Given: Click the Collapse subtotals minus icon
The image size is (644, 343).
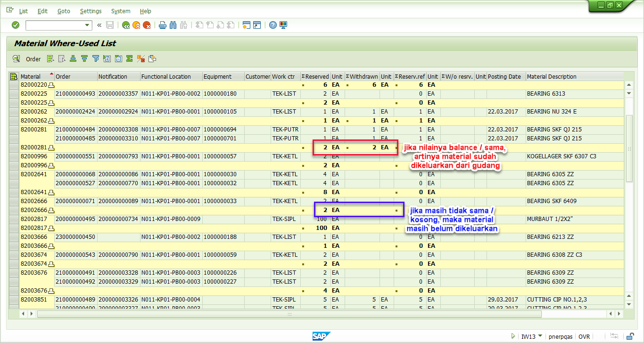Looking at the screenshot, I should tap(118, 59).
